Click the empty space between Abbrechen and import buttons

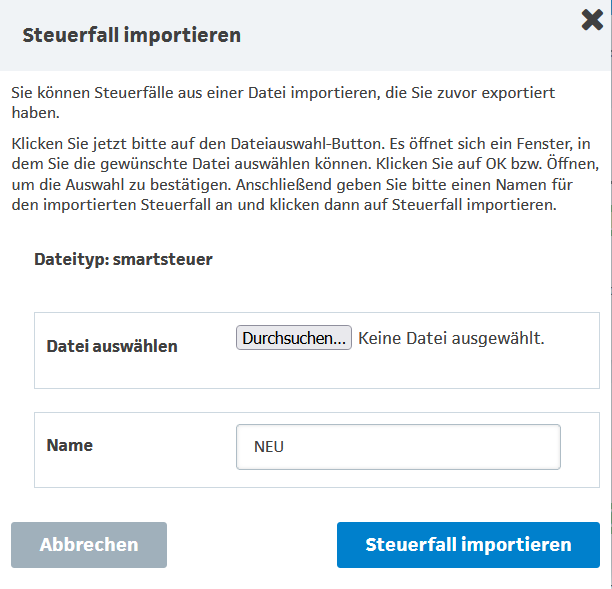click(251, 545)
